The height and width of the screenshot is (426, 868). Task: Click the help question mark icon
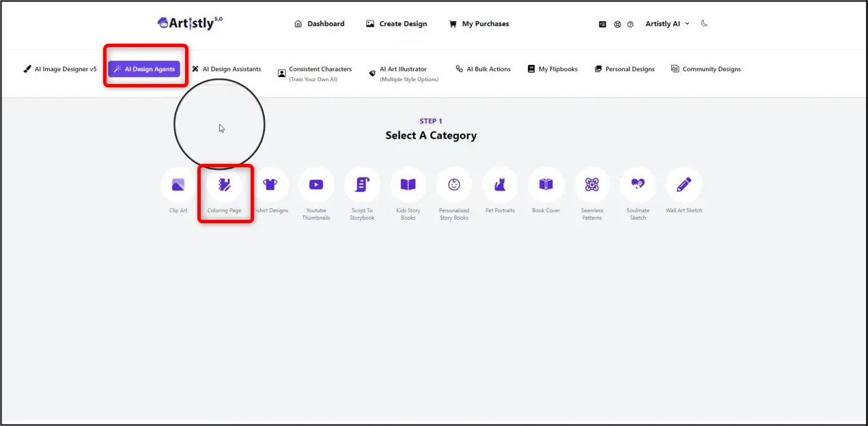pyautogui.click(x=630, y=24)
